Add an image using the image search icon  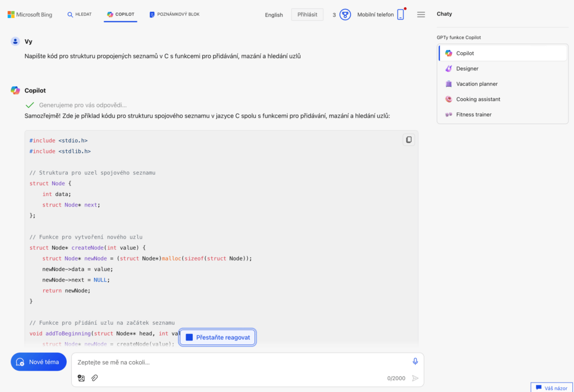point(81,378)
